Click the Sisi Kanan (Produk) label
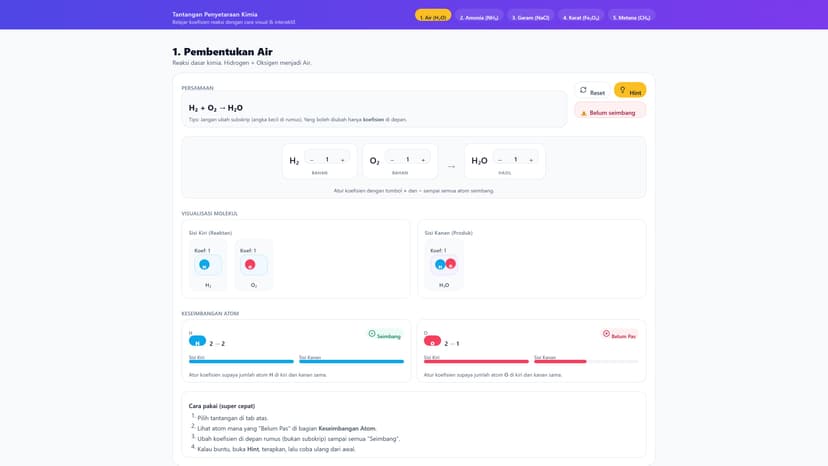Image resolution: width=828 pixels, height=466 pixels. point(448,232)
